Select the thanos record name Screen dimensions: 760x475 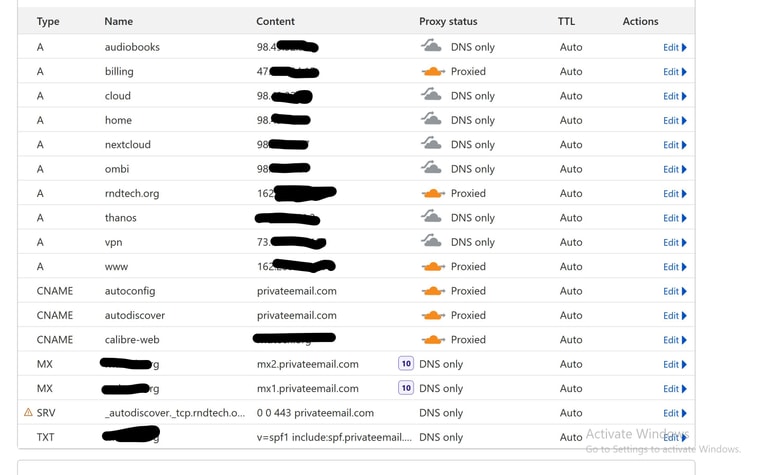point(121,218)
